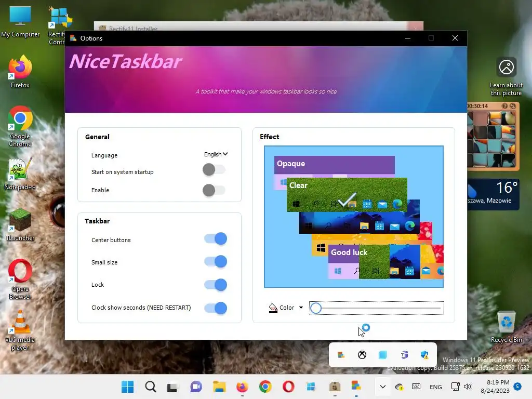This screenshot has height=399, width=532.
Task: Close the Options window
Action: click(x=455, y=38)
